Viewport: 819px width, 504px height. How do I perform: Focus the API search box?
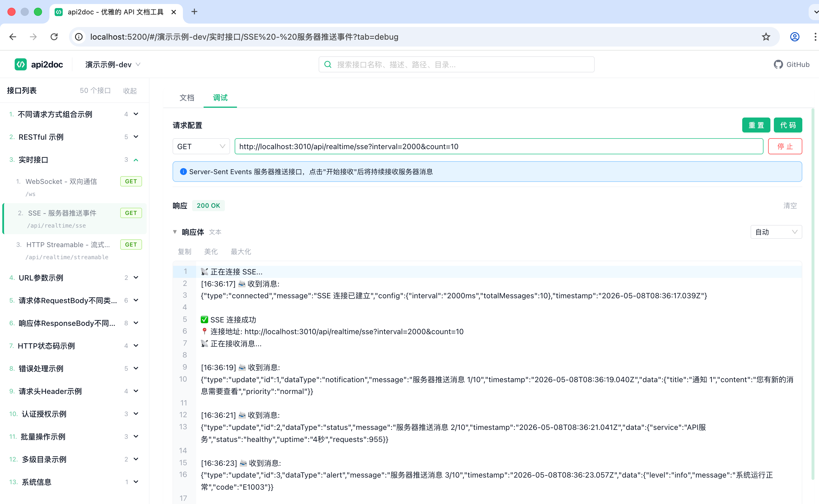[456, 64]
